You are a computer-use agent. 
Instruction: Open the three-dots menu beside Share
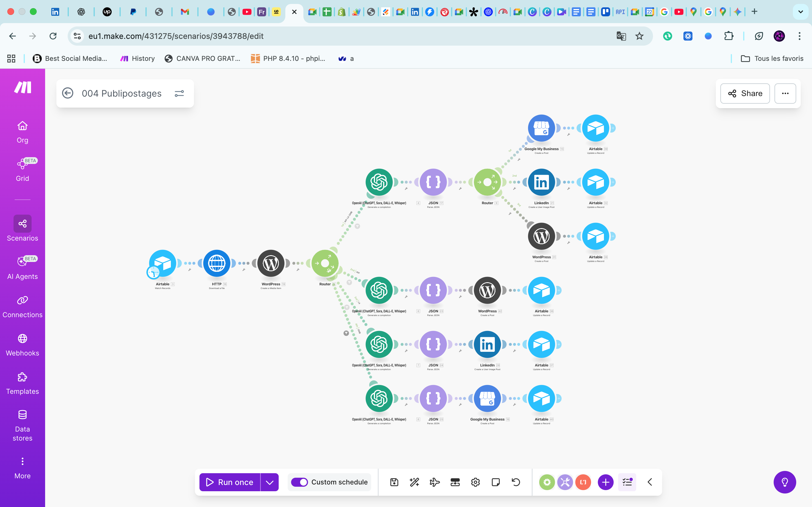coord(785,94)
